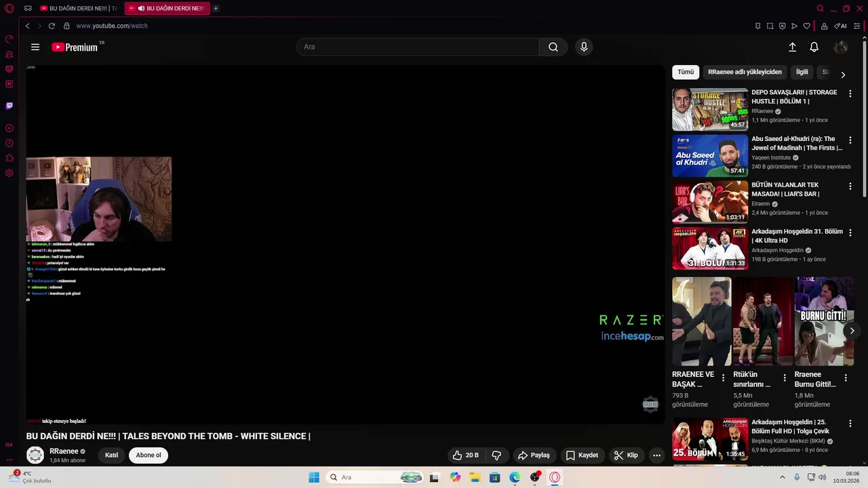Create a clip with Klip button
The height and width of the screenshot is (488, 868).
tap(626, 455)
